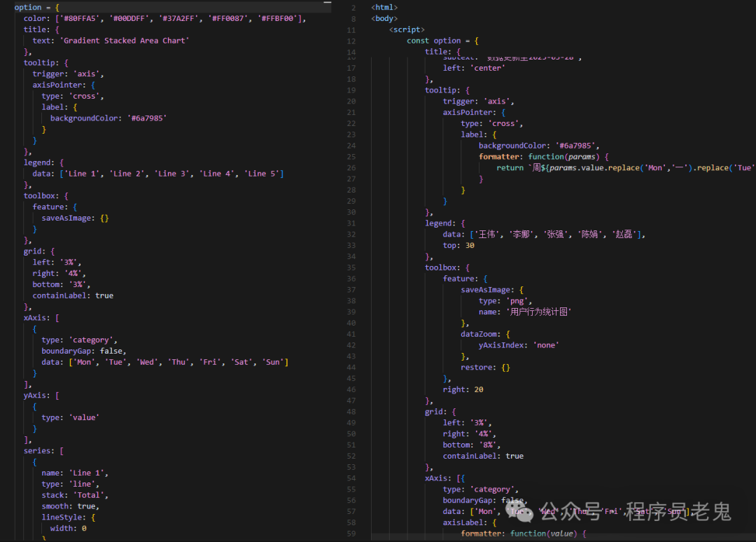The width and height of the screenshot is (756, 542).
Task: Select the '#80FFA5' color string
Action: (80, 18)
